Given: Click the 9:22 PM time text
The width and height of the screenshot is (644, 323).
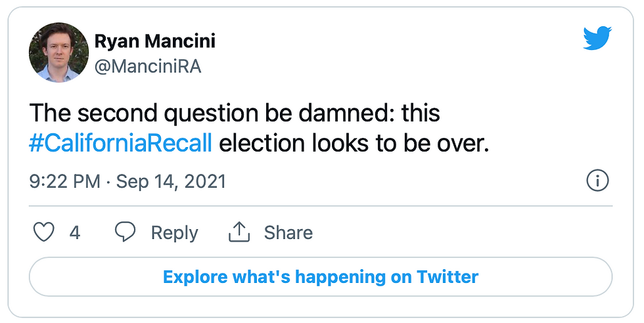Looking at the screenshot, I should (64, 181).
